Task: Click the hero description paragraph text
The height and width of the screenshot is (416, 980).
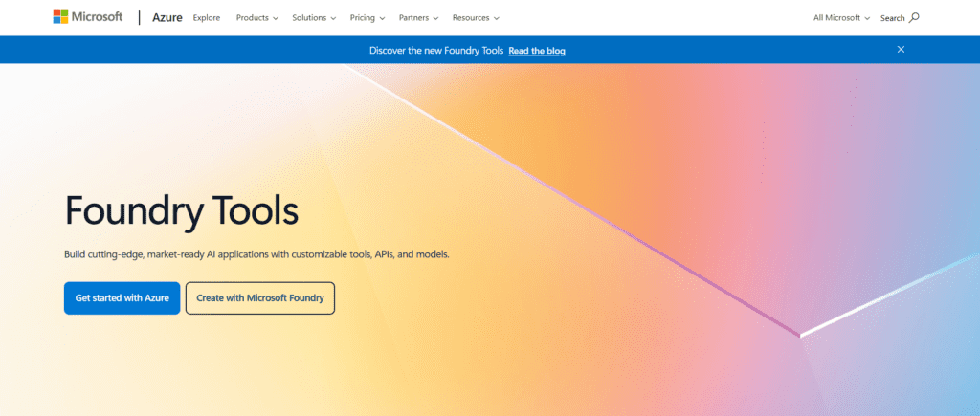Action: tap(256, 255)
